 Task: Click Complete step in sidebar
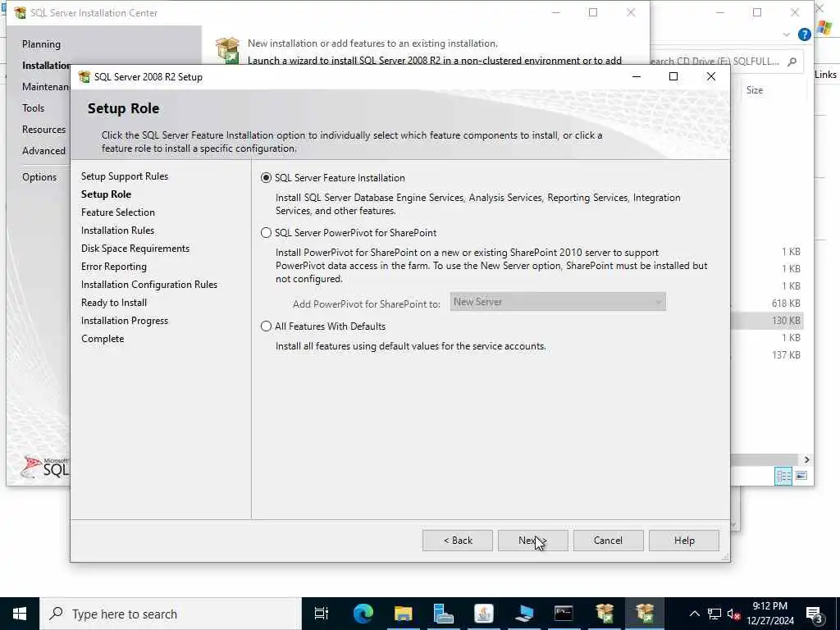coord(103,339)
